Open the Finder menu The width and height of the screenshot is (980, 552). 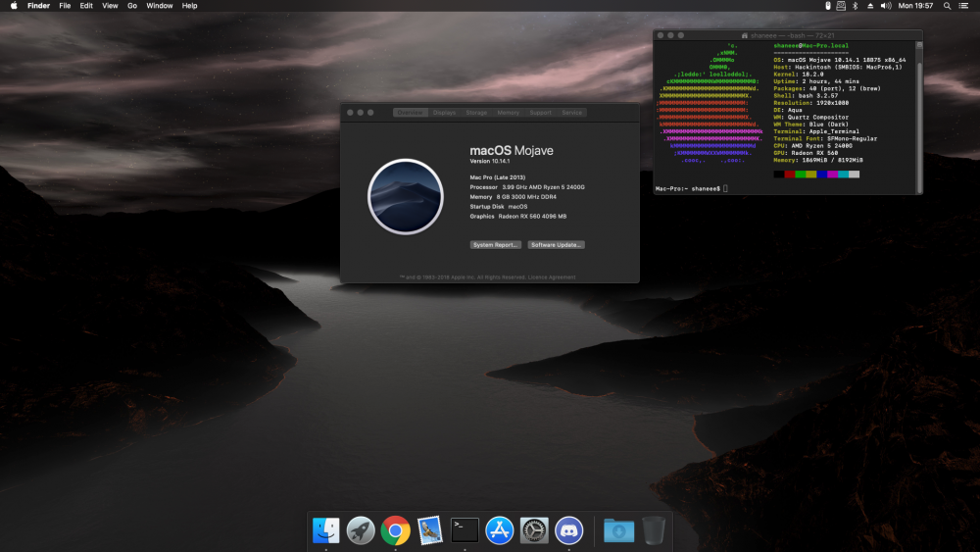click(39, 6)
